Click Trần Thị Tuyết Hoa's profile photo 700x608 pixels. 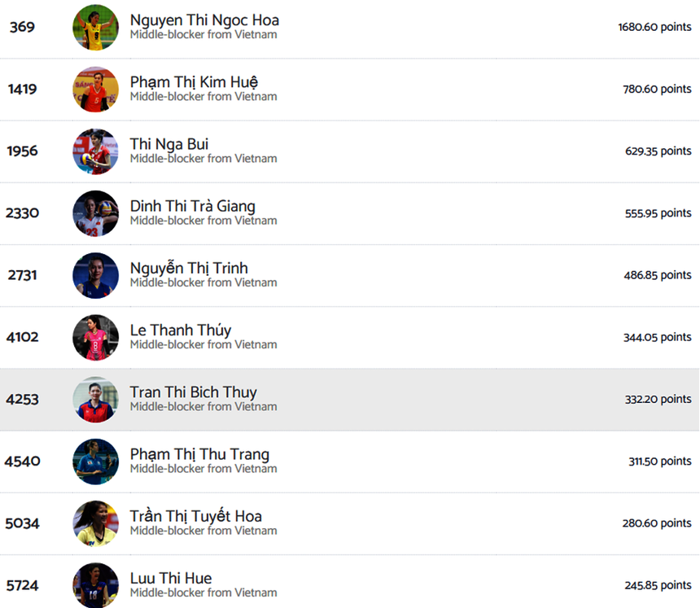point(95,523)
